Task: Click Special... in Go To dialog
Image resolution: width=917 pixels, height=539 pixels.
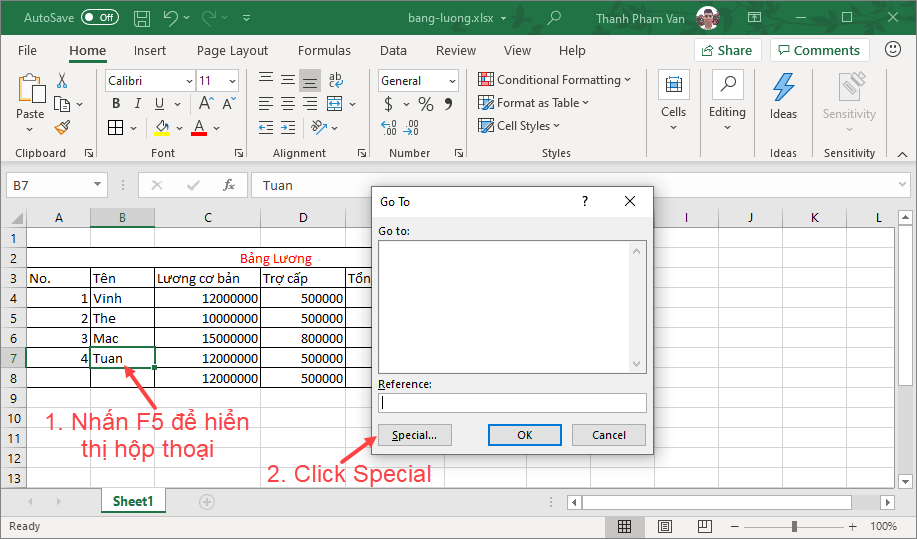Action: pos(415,435)
